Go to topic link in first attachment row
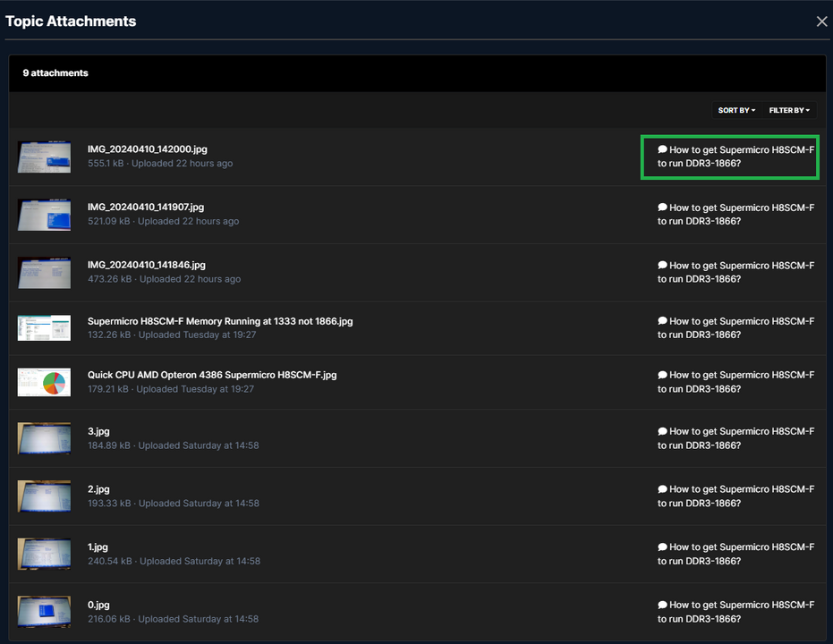This screenshot has width=833, height=644. click(x=735, y=157)
